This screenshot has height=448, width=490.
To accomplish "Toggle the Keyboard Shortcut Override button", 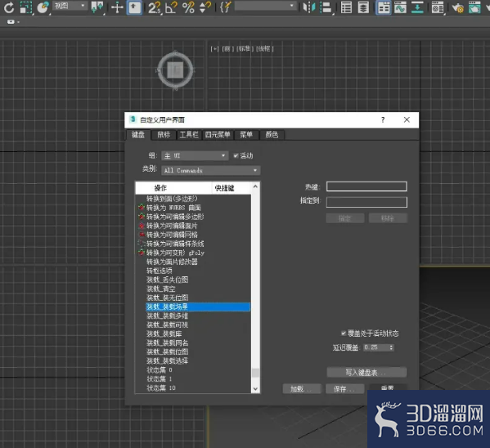I will tap(134, 7).
